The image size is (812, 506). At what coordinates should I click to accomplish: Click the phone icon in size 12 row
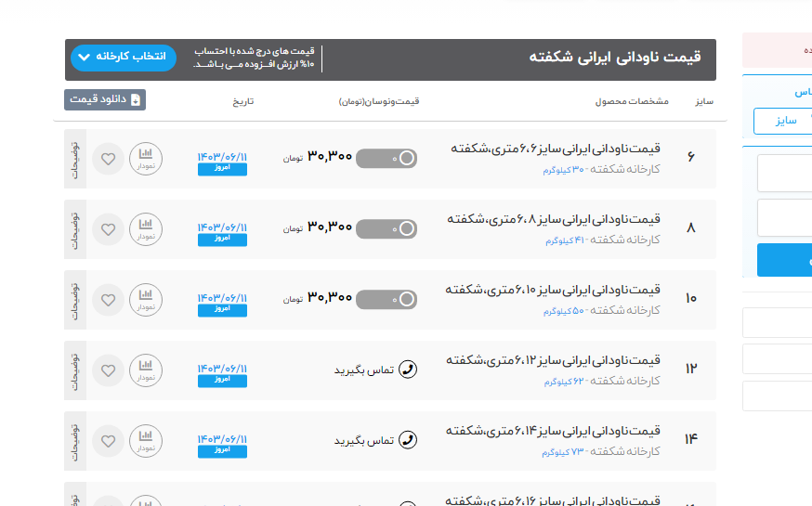click(x=407, y=370)
